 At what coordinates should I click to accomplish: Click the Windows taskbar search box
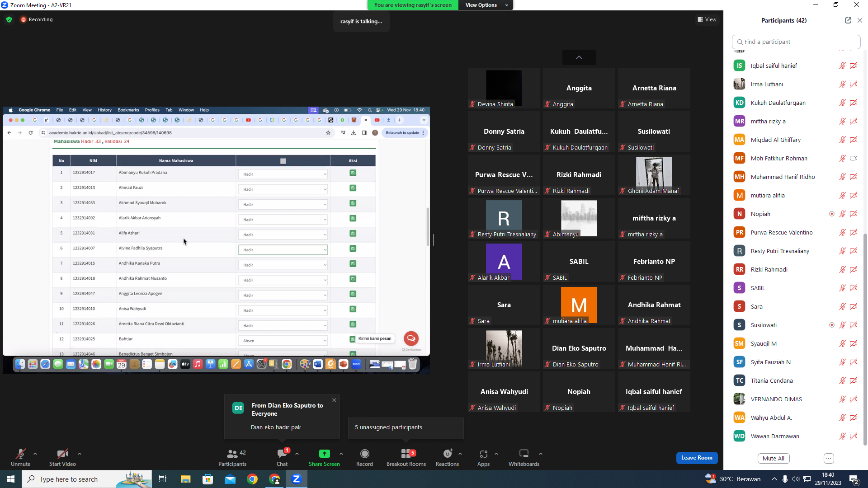tap(87, 479)
